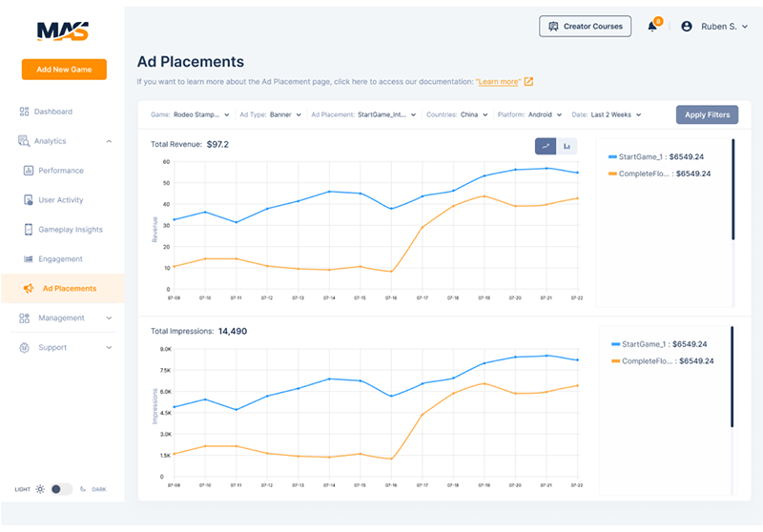Viewport: 763px width, 532px height.
Task: Go to User Activity page
Action: 60,200
